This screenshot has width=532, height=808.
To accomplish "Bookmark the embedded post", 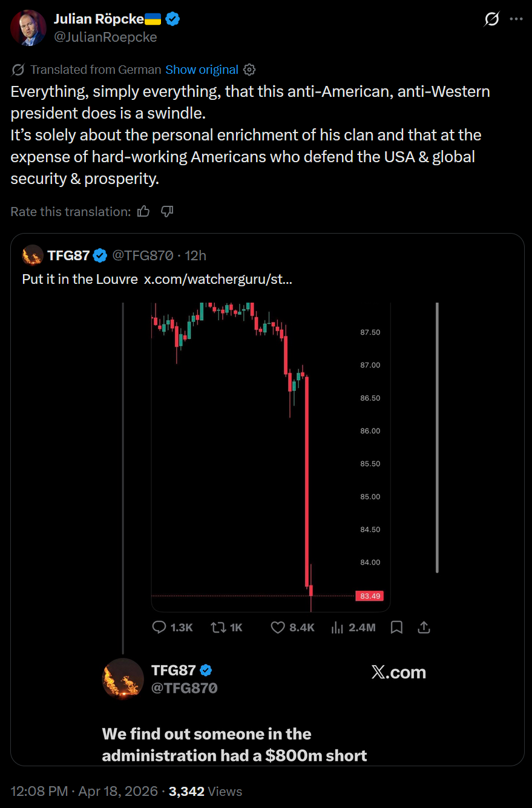I will pyautogui.click(x=396, y=627).
